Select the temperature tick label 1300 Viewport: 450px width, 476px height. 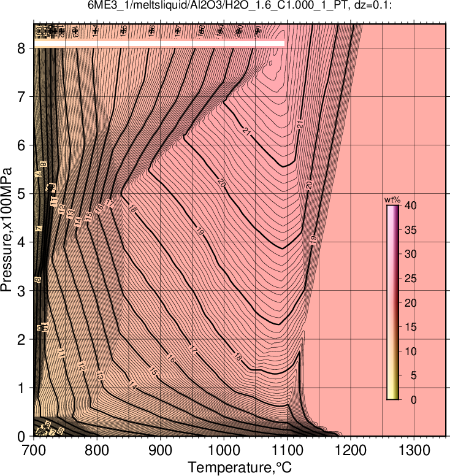pos(414,450)
